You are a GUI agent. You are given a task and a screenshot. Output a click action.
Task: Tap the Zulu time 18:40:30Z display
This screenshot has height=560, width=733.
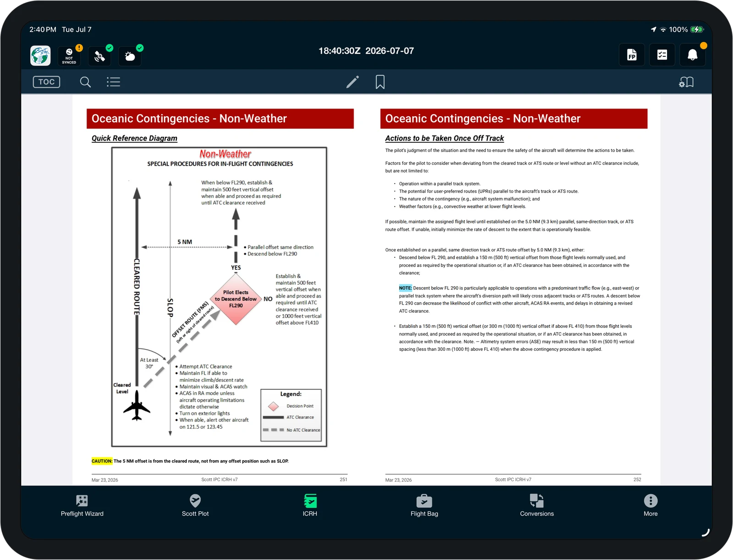click(x=339, y=51)
